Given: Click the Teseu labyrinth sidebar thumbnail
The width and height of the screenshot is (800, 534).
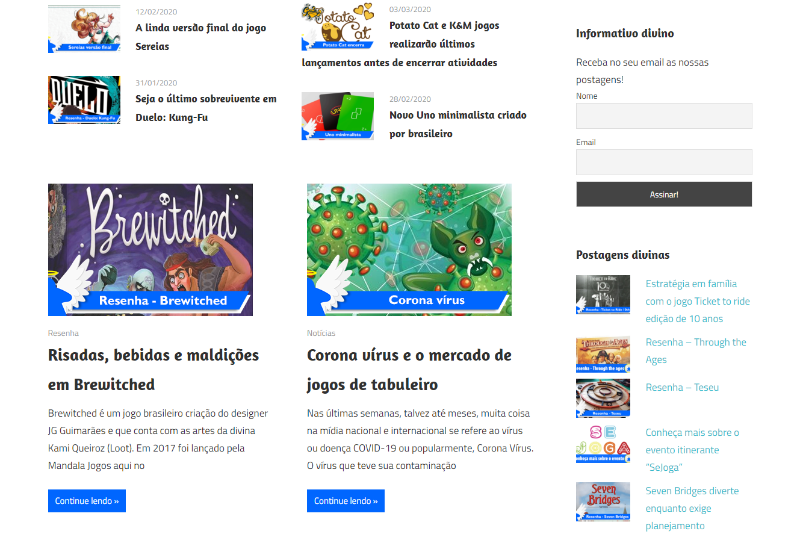Looking at the screenshot, I should (603, 398).
